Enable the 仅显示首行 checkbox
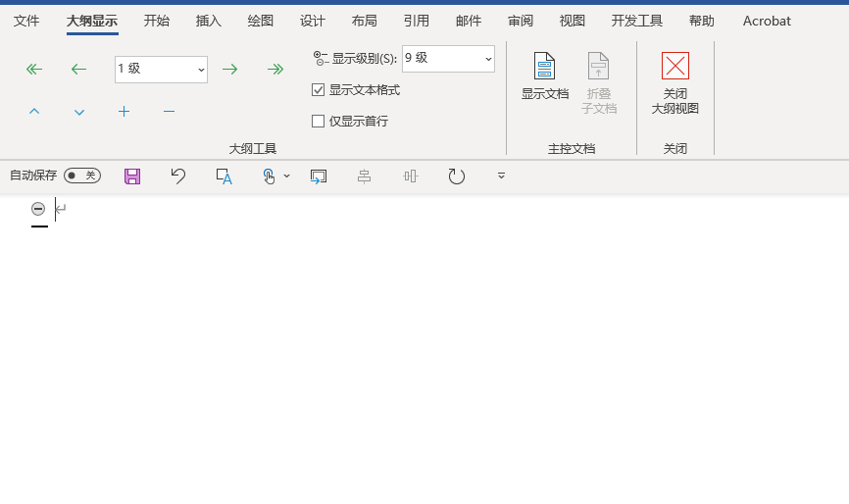This screenshot has height=504, width=849. click(x=318, y=121)
